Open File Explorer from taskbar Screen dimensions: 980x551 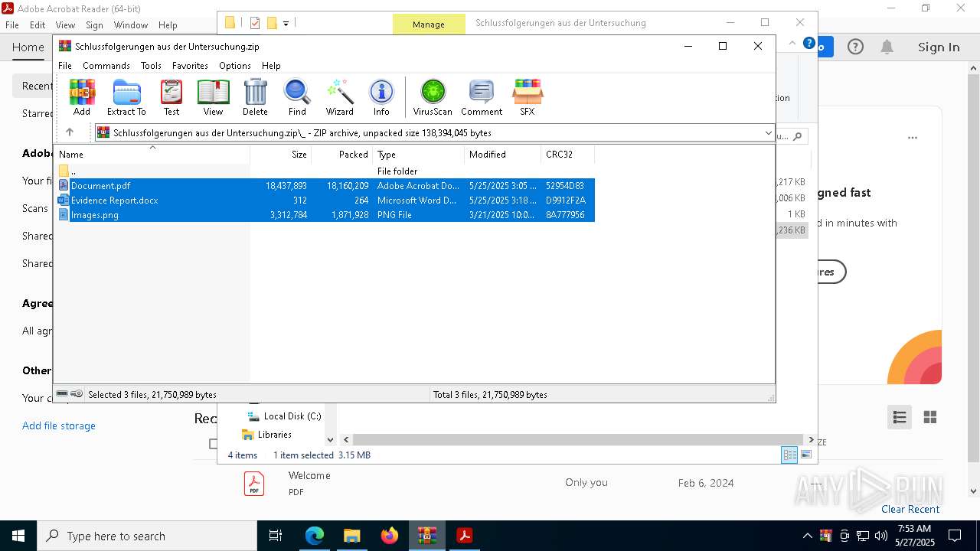coord(351,536)
